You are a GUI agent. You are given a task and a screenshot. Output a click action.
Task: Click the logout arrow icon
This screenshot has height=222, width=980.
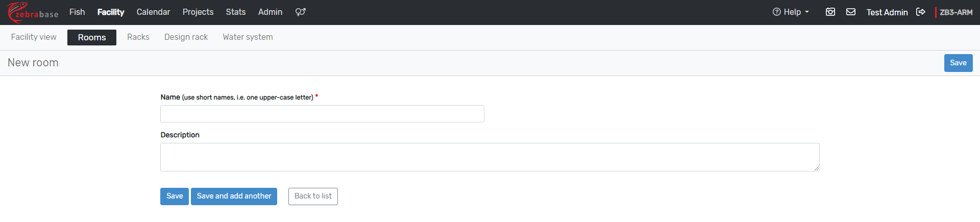(921, 12)
